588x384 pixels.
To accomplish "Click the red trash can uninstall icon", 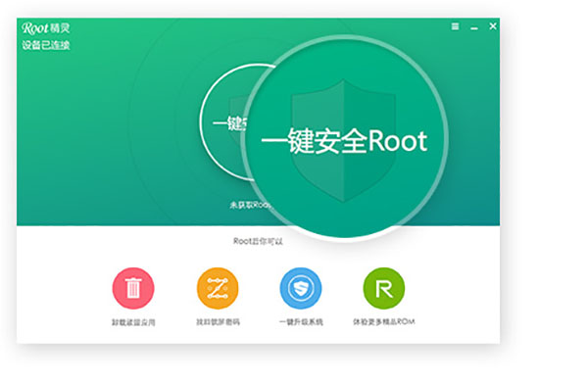I will [133, 288].
